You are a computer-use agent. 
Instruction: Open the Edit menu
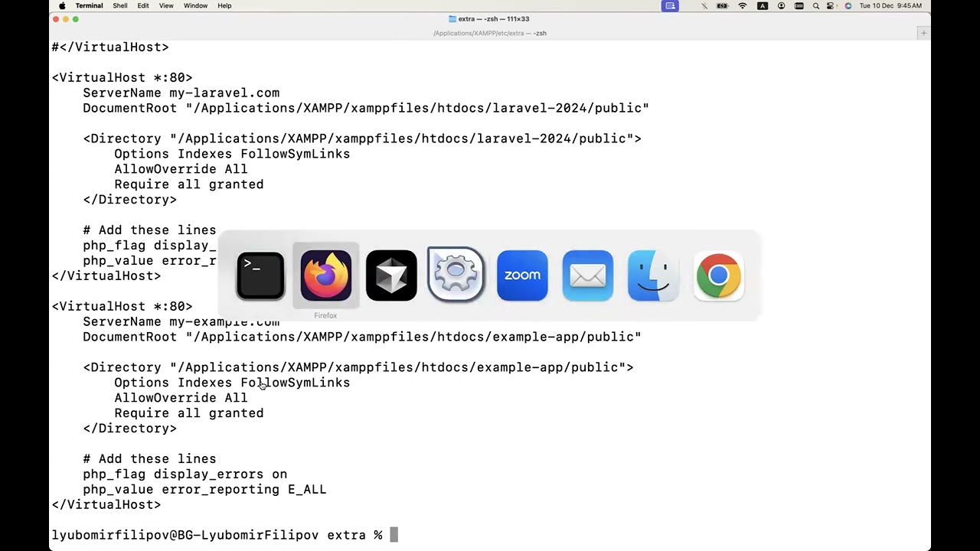pos(143,5)
